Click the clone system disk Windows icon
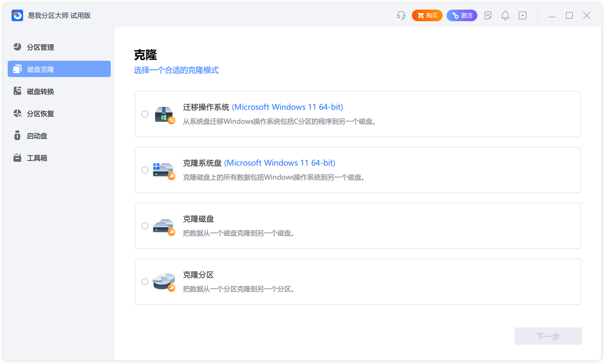This screenshot has width=605, height=364. pos(164,170)
